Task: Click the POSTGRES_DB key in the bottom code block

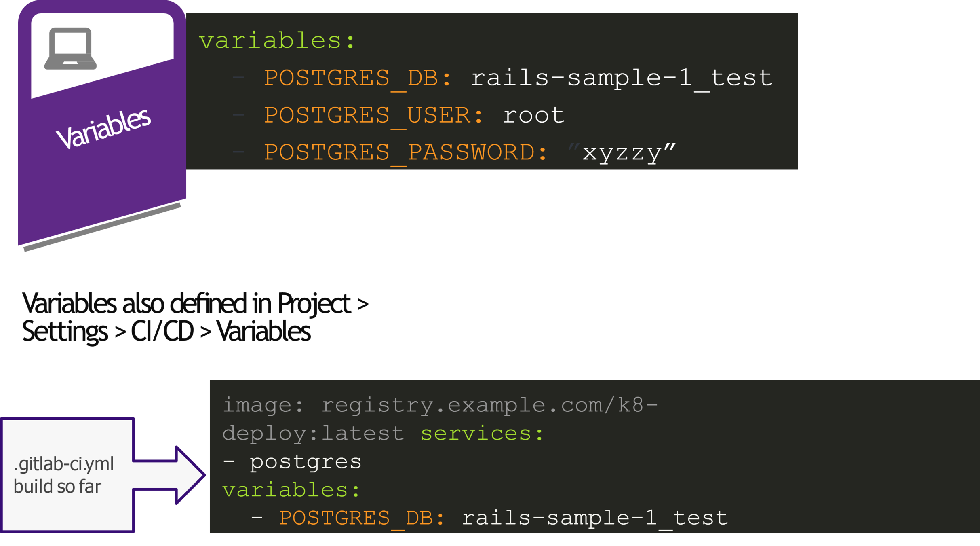Action: click(362, 518)
